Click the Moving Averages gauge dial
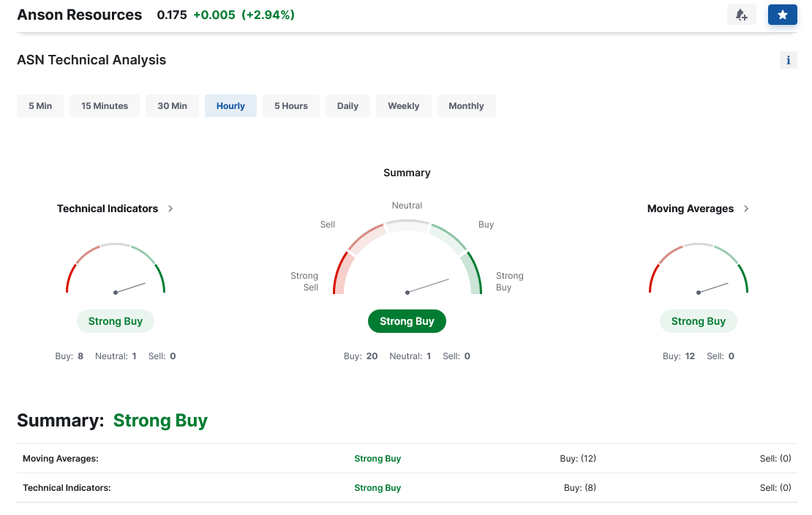The width and height of the screenshot is (812, 515). click(699, 268)
